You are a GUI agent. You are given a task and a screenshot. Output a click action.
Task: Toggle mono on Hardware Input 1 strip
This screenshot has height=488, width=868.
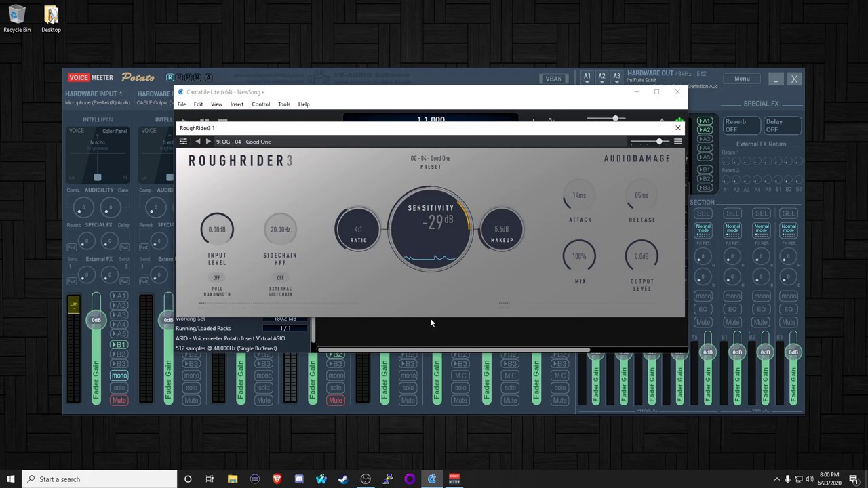(119, 375)
